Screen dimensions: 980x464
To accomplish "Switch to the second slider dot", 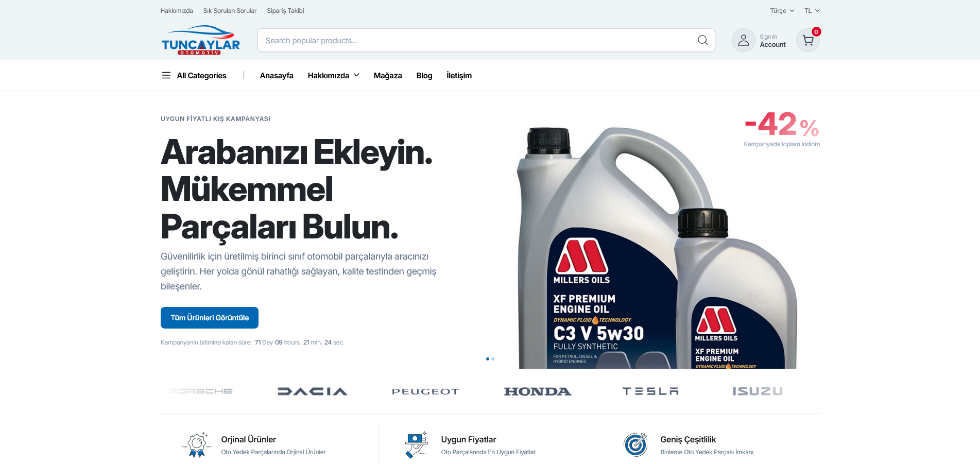I will point(493,359).
